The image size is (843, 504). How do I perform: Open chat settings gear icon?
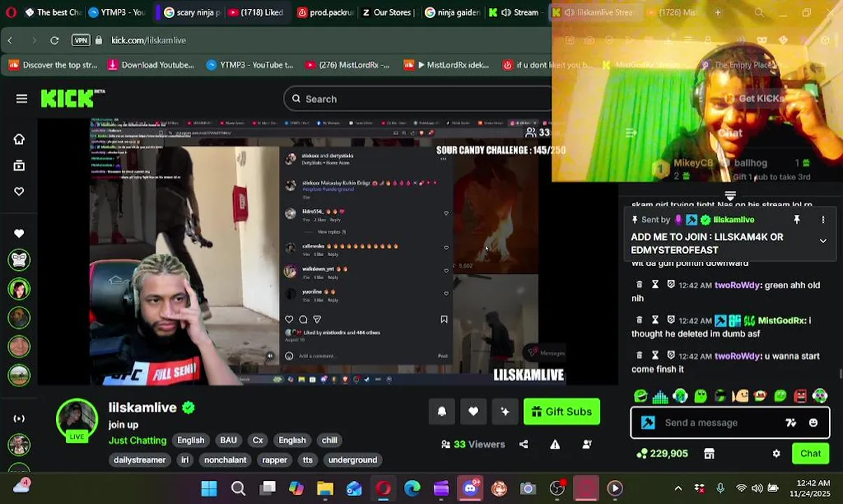(x=776, y=454)
